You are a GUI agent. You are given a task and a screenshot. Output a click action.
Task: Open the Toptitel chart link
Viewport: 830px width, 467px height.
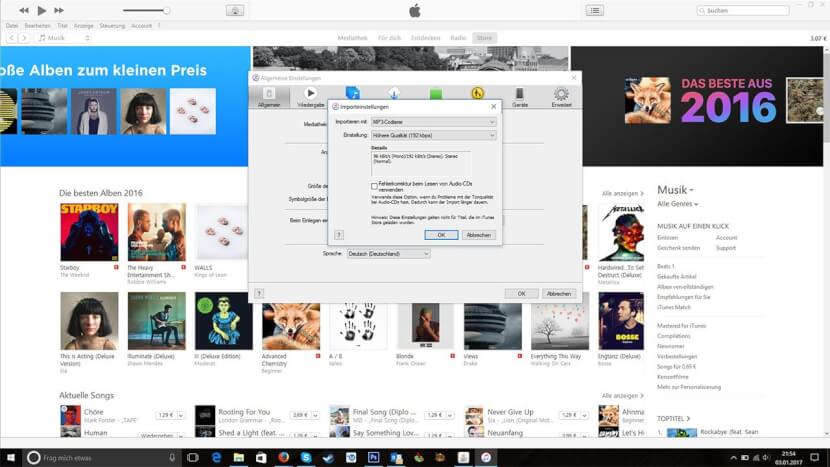click(673, 419)
